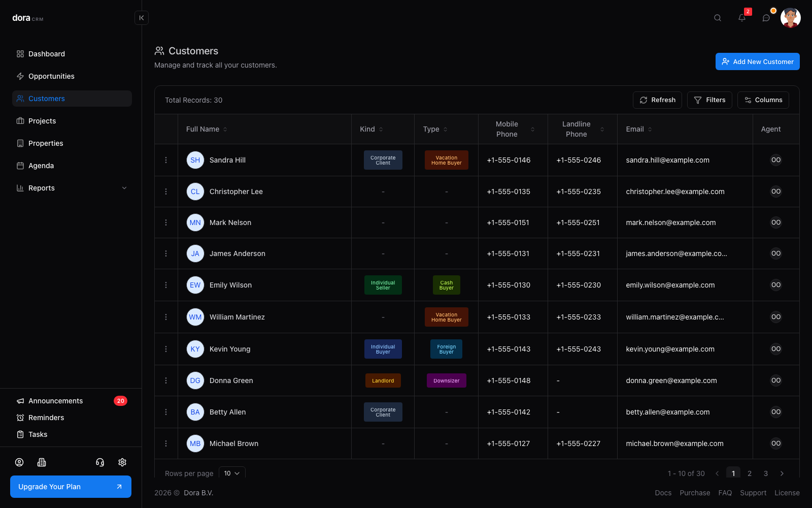Open Agenda in sidebar
The width and height of the screenshot is (812, 508).
point(72,166)
